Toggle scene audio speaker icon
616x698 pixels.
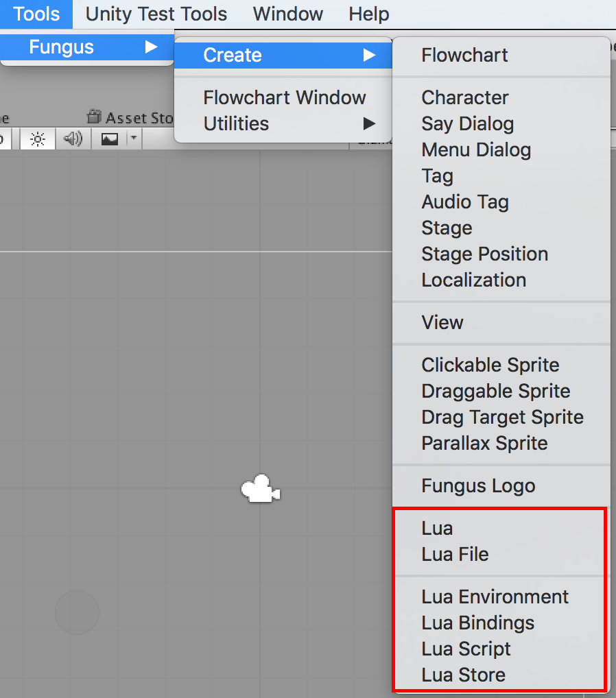[x=73, y=139]
